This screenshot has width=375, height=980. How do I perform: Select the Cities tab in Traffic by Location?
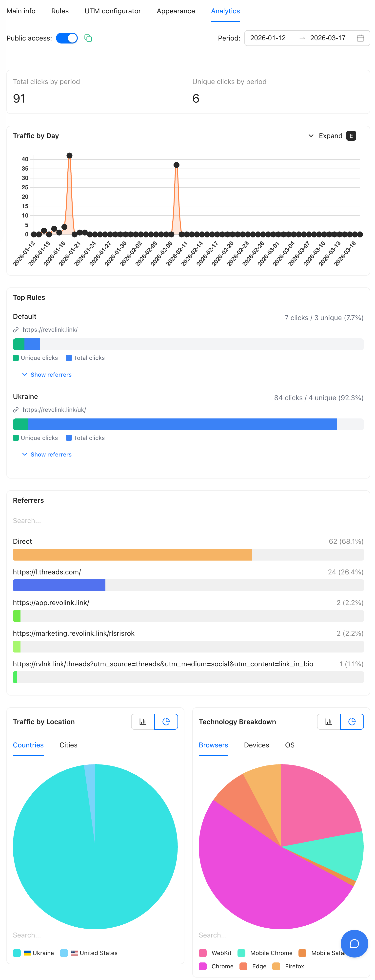click(68, 745)
